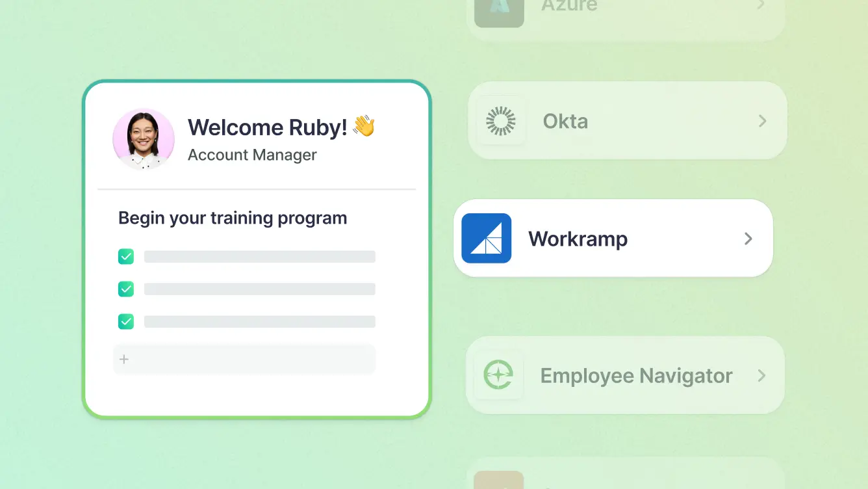Expand the Employee Navigator chevron
The height and width of the screenshot is (489, 868).
pos(761,375)
